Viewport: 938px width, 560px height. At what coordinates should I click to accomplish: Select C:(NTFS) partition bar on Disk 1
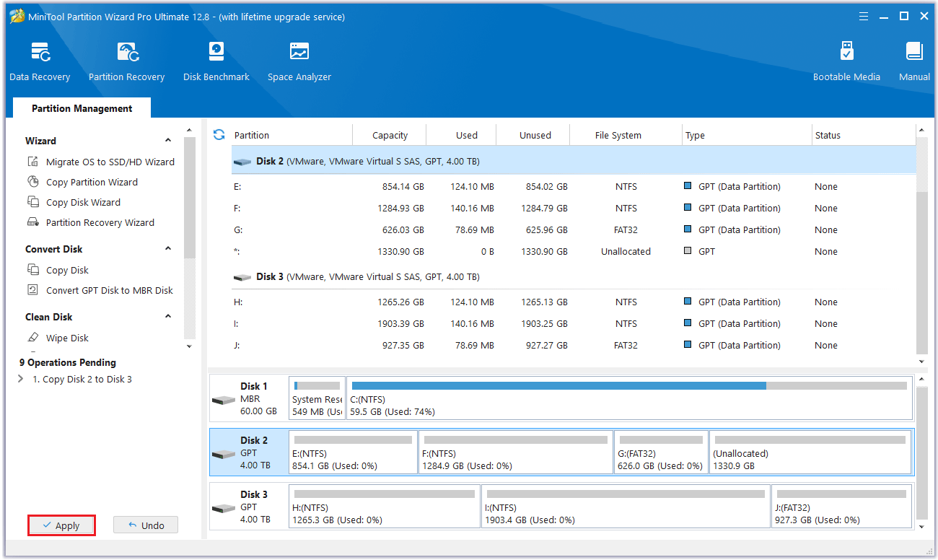point(629,398)
